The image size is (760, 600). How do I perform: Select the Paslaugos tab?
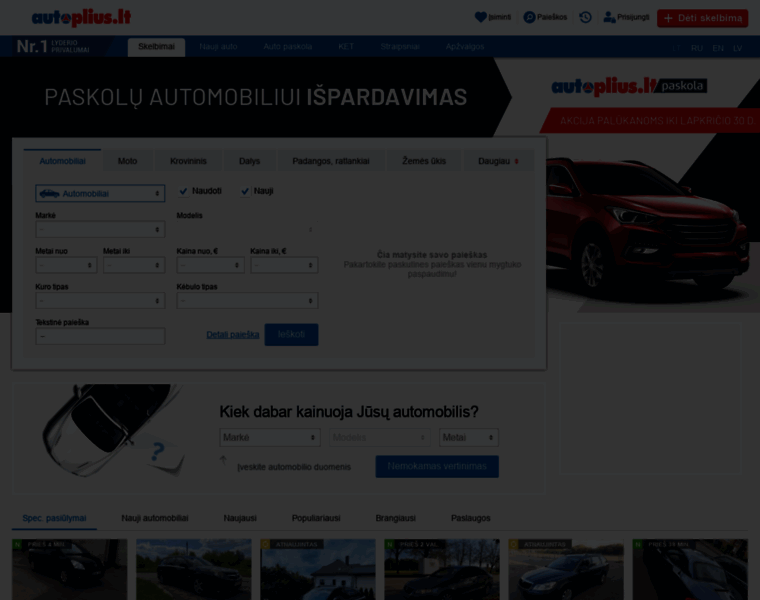click(471, 518)
